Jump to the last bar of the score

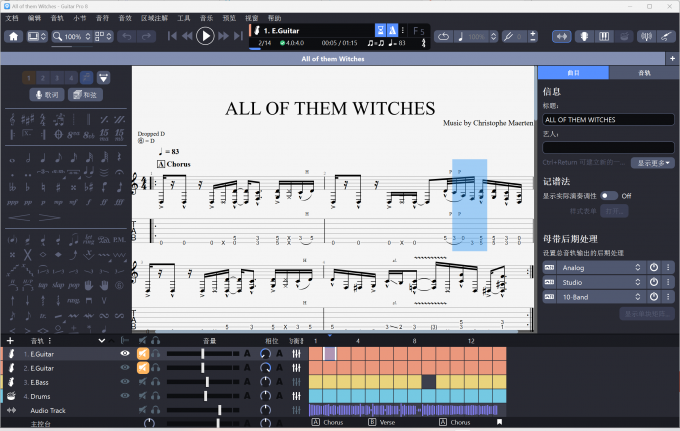coord(238,36)
